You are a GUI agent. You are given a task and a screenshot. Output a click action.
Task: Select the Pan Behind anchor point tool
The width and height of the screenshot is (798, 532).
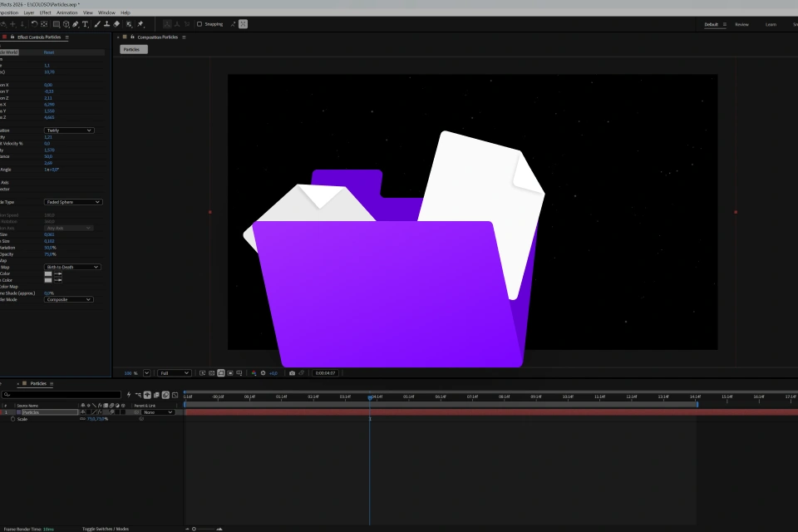click(x=44, y=24)
